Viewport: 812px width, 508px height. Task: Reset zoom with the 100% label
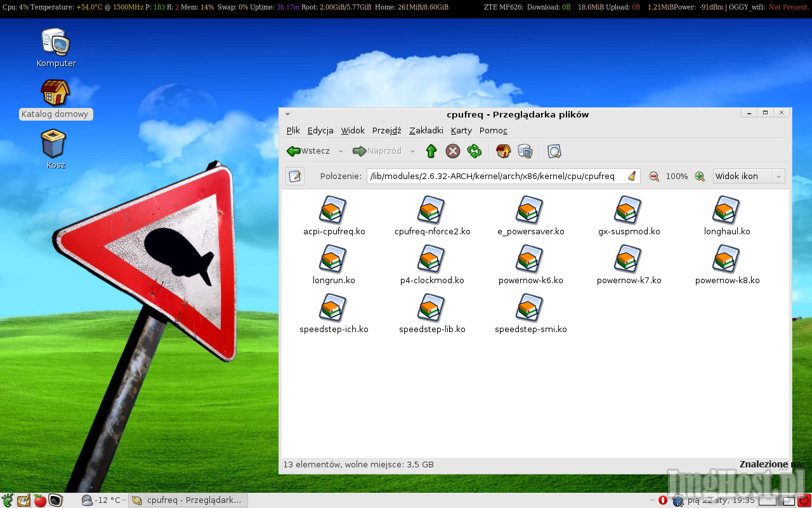pos(677,177)
